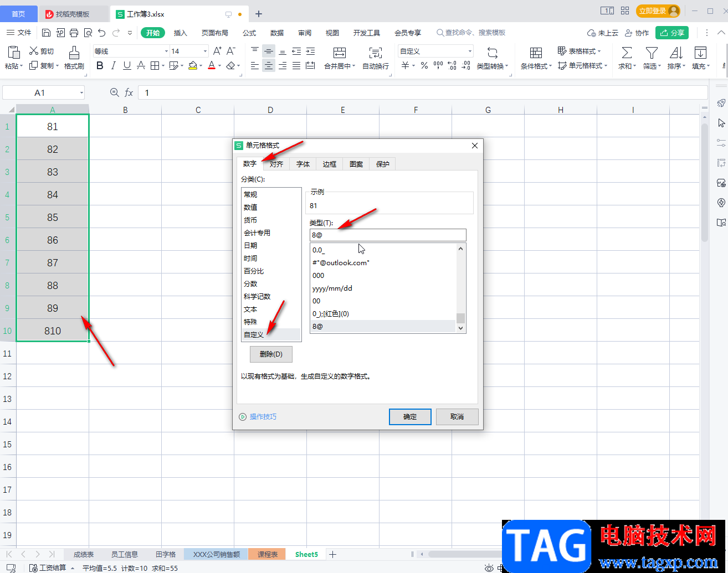
Task: Click the Save icon in quick access bar
Action: [47, 33]
